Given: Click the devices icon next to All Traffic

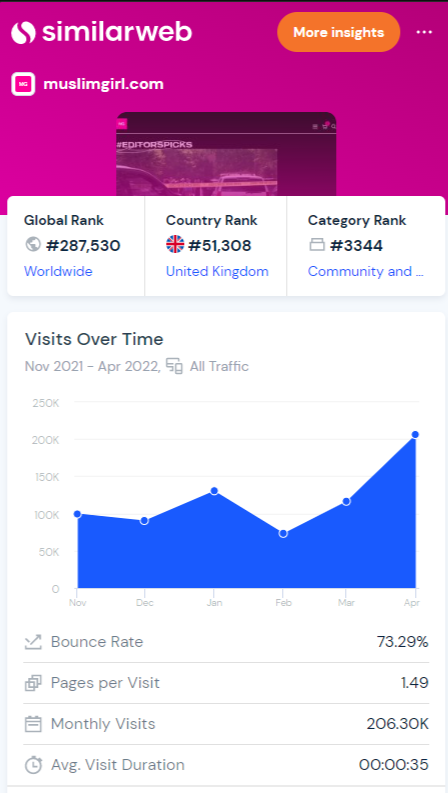Looking at the screenshot, I should click(x=174, y=366).
